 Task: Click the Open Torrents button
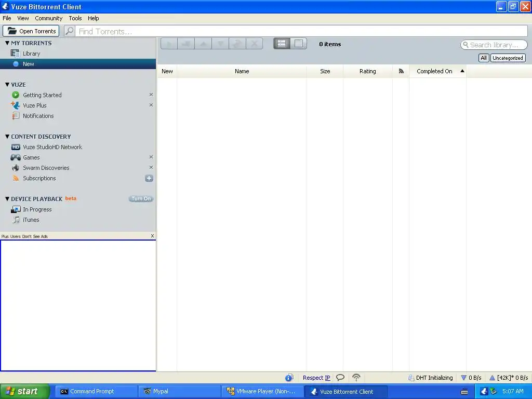coord(31,31)
